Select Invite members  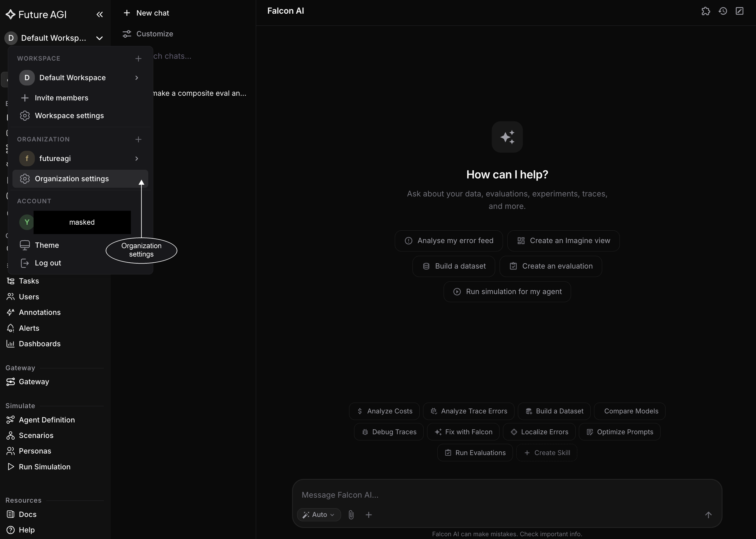(80, 98)
